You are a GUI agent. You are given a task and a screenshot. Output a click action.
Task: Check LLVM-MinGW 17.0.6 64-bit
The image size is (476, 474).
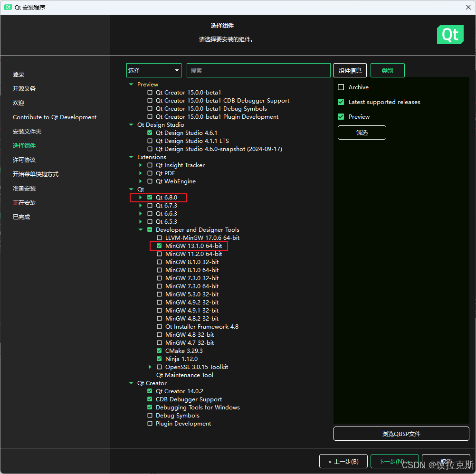(159, 237)
